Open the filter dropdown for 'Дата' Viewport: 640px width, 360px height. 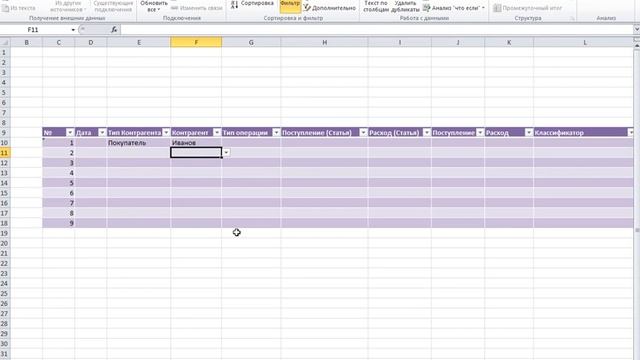click(102, 133)
